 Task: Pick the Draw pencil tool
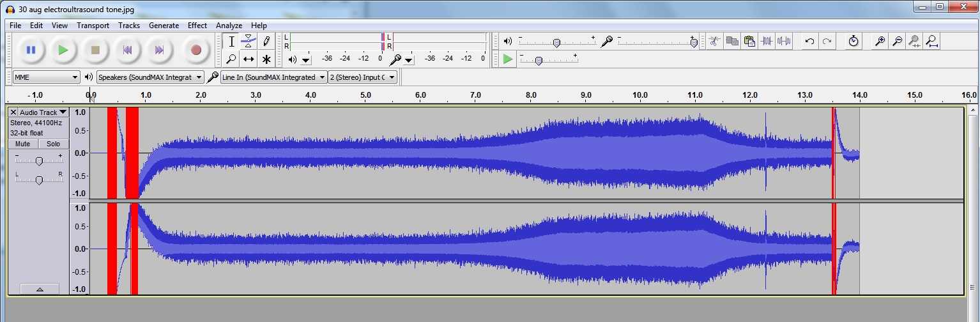pos(266,42)
